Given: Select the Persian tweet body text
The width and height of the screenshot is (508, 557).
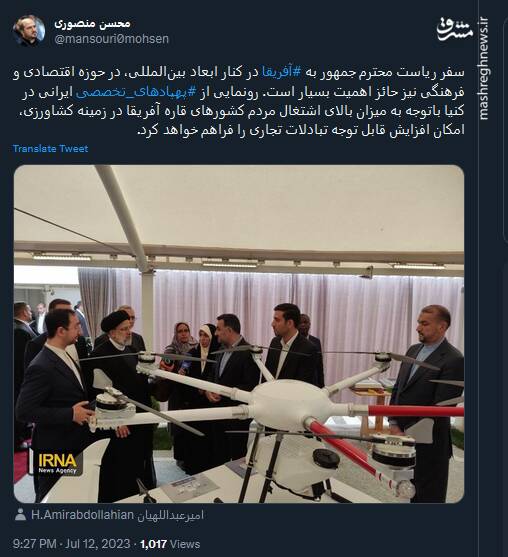Looking at the screenshot, I should click(x=239, y=101).
